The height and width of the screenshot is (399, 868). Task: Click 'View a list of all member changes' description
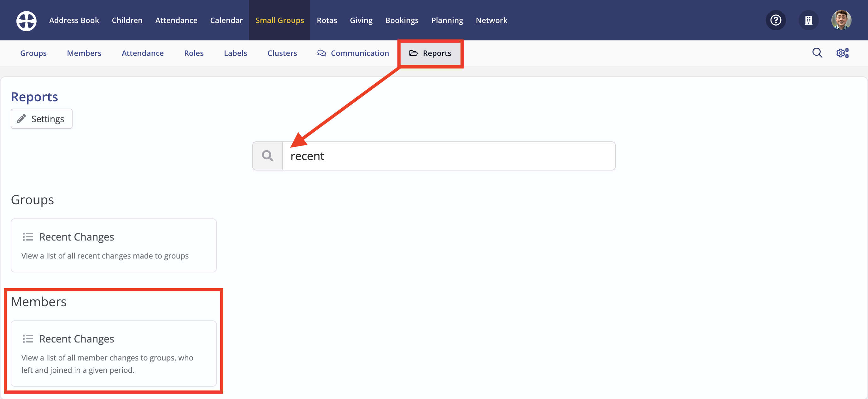click(107, 364)
